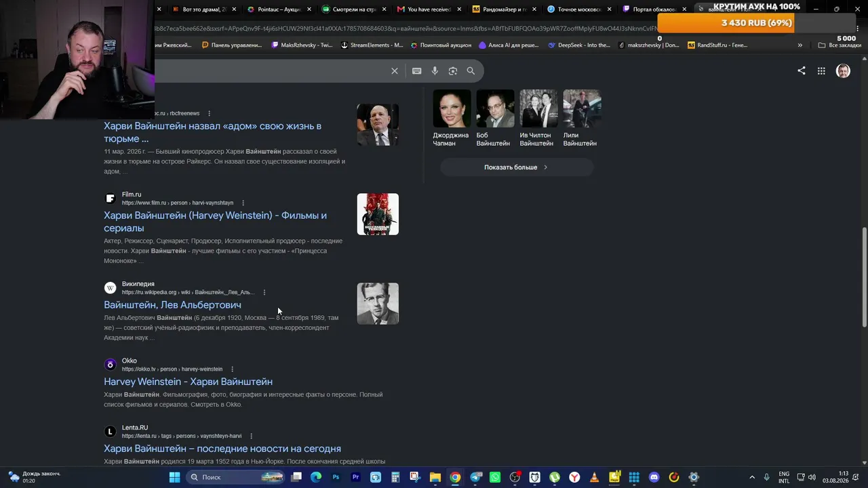Open the on-screen keyboard input tool
868x488 pixels.
417,71
